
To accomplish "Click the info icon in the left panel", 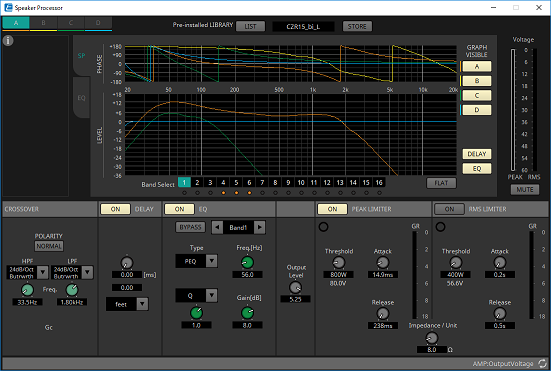I will 8,41.
